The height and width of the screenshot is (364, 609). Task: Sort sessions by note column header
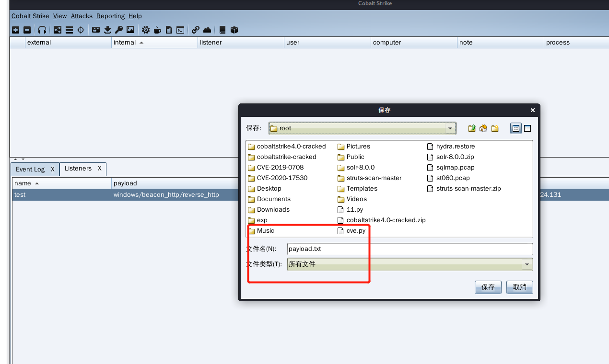click(x=501, y=43)
